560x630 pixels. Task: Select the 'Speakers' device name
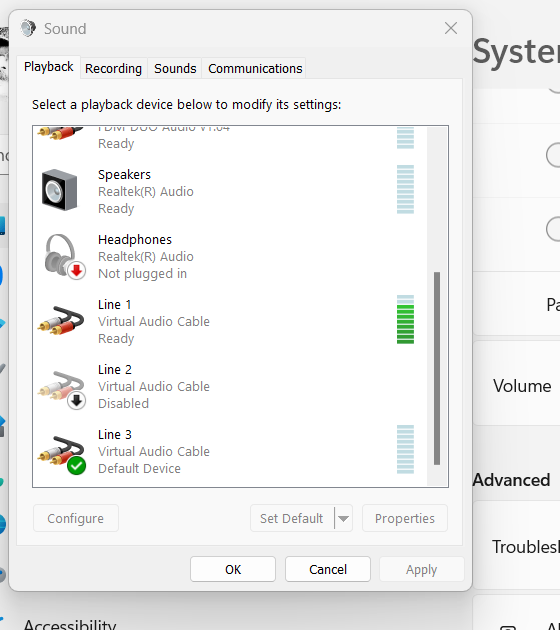125,174
